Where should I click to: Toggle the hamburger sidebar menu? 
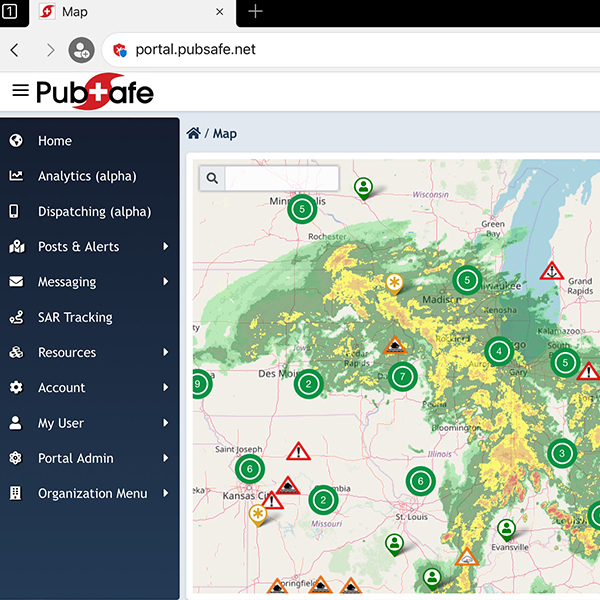pyautogui.click(x=19, y=91)
